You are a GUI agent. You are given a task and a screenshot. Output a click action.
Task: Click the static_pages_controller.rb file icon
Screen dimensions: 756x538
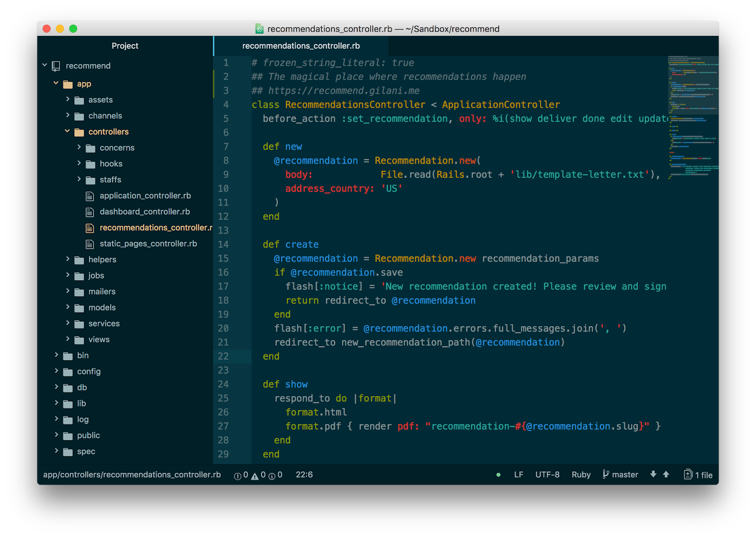coord(90,244)
